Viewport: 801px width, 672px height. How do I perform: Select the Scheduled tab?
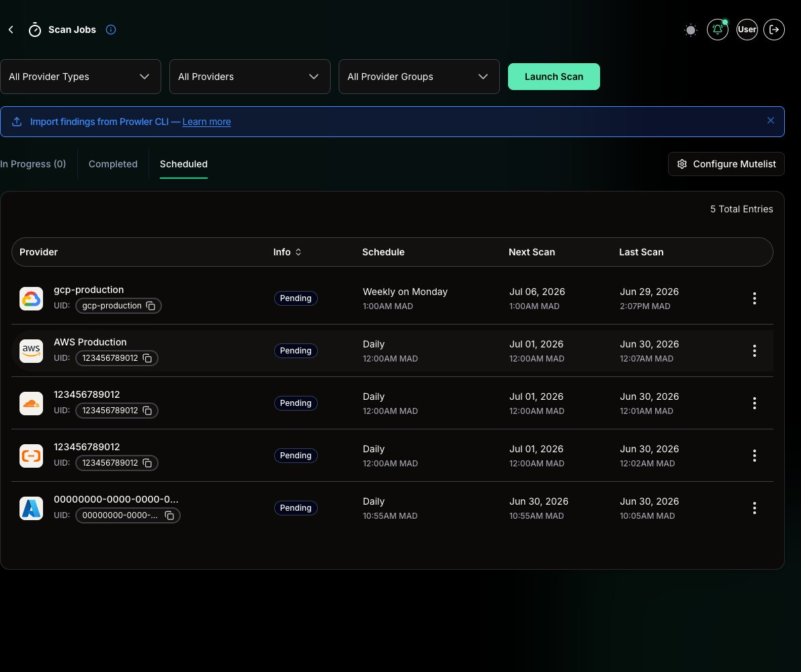[x=183, y=164]
